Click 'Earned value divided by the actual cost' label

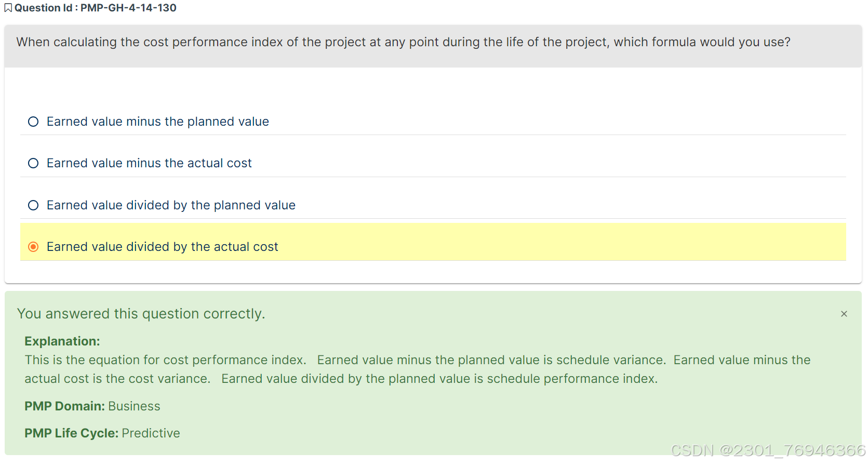click(x=163, y=247)
